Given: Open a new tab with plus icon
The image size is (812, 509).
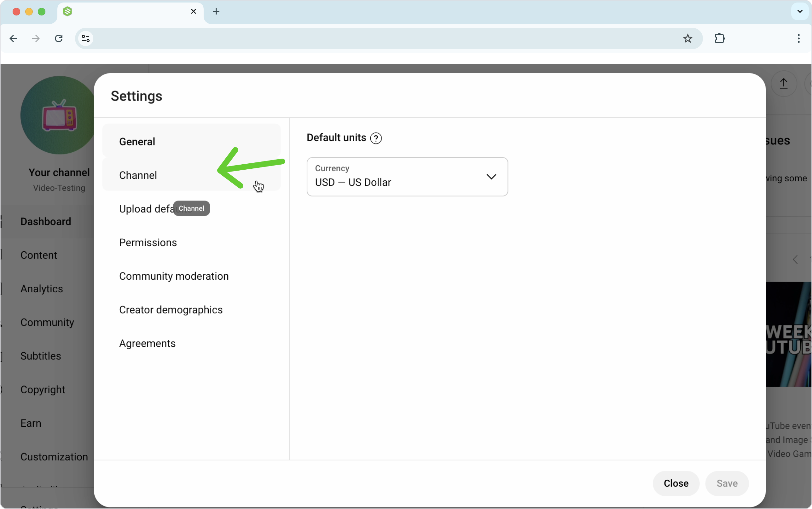Looking at the screenshot, I should click(x=216, y=11).
